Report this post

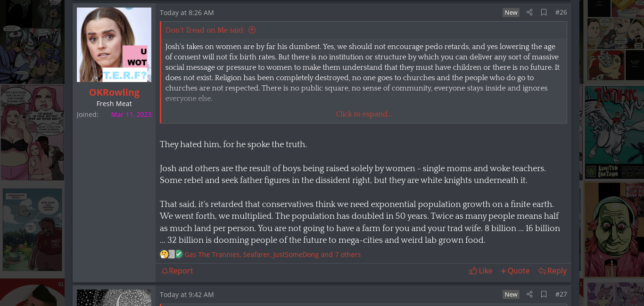[177, 271]
